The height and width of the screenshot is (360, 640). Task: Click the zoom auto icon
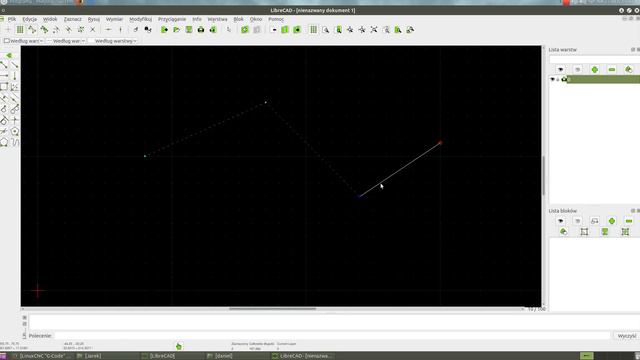(374, 30)
